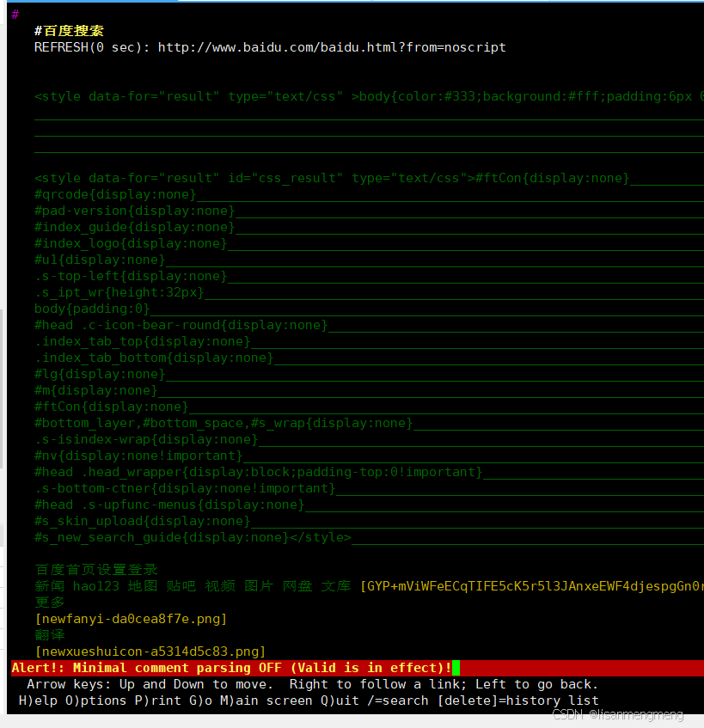Follow the '翻译' link
This screenshot has width=704, height=728.
pos(50,635)
